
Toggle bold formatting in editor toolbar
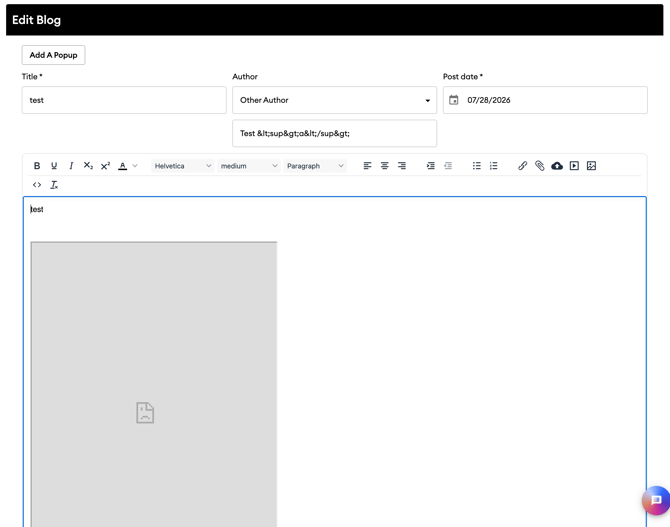pyautogui.click(x=37, y=166)
